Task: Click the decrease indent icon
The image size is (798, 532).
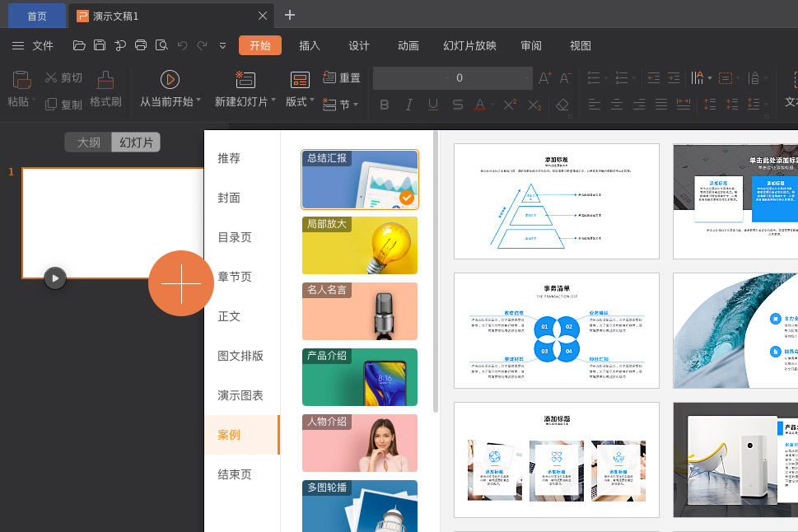Action: pos(653,77)
